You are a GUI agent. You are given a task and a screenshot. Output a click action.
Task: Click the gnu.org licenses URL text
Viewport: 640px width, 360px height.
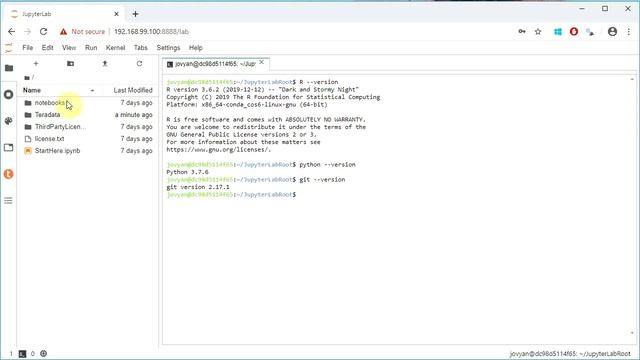[x=219, y=149]
